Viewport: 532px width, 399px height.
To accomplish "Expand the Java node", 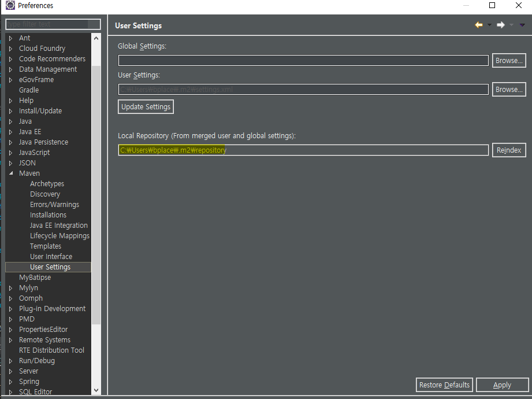I will click(10, 121).
